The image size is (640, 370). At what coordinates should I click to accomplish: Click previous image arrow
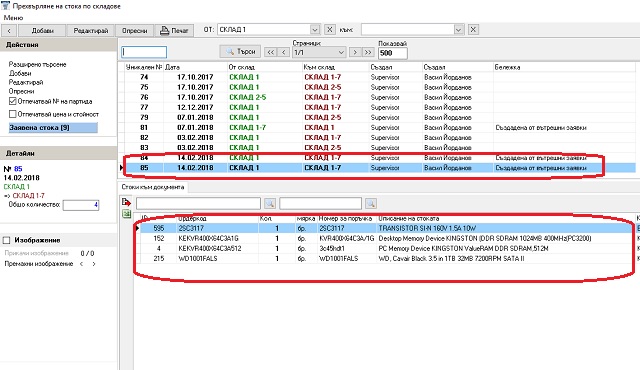pos(81,264)
